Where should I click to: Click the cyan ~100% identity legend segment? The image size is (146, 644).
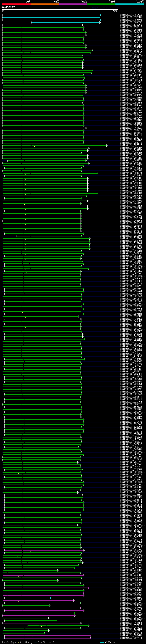130,4
